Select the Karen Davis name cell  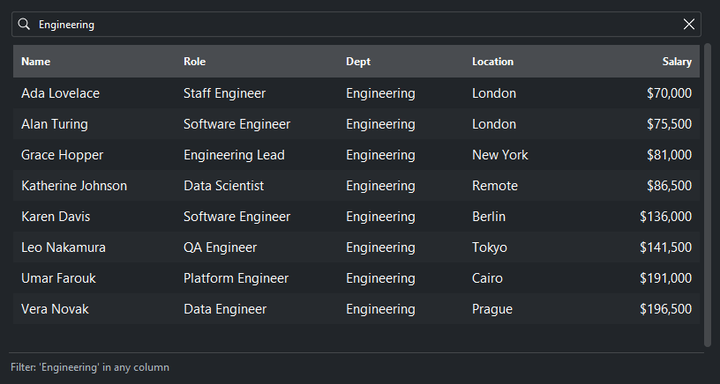point(56,216)
